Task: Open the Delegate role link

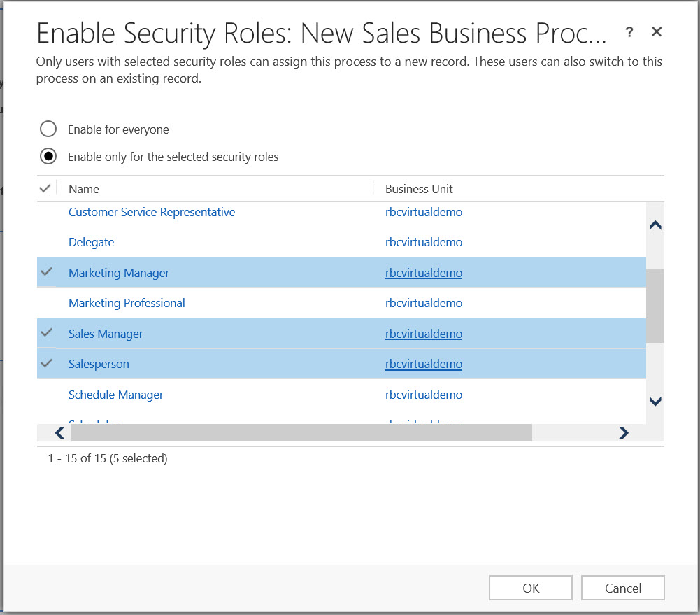Action: (91, 242)
